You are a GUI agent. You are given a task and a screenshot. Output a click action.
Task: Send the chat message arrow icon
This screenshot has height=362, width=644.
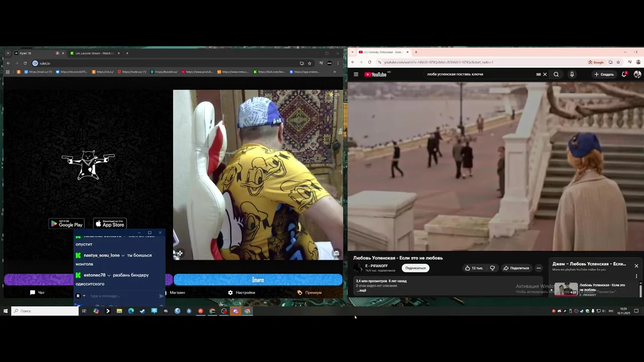tap(161, 296)
